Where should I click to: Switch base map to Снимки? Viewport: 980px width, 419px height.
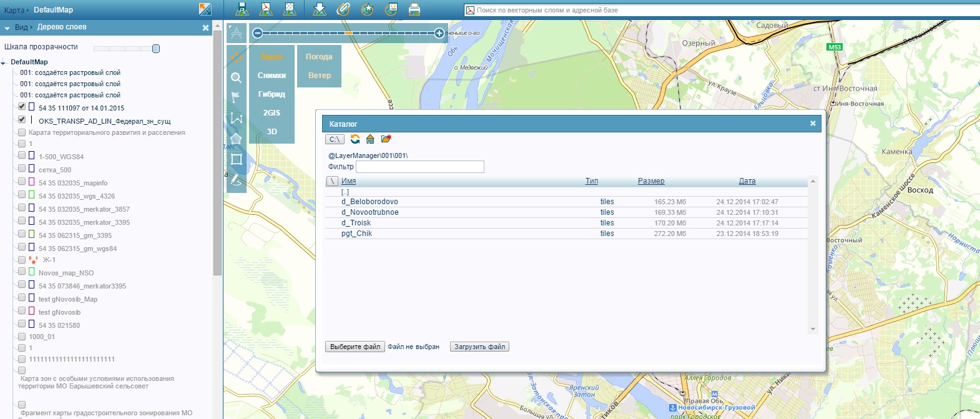272,76
